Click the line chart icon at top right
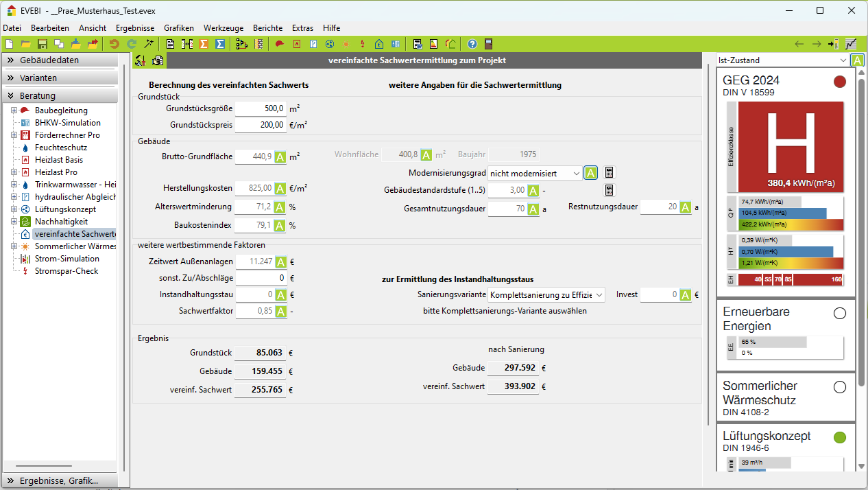The height and width of the screenshot is (490, 868). click(851, 44)
